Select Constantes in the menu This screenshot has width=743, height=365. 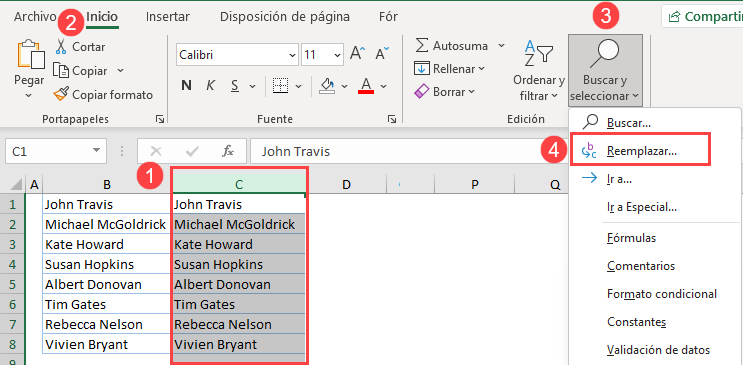(655, 322)
